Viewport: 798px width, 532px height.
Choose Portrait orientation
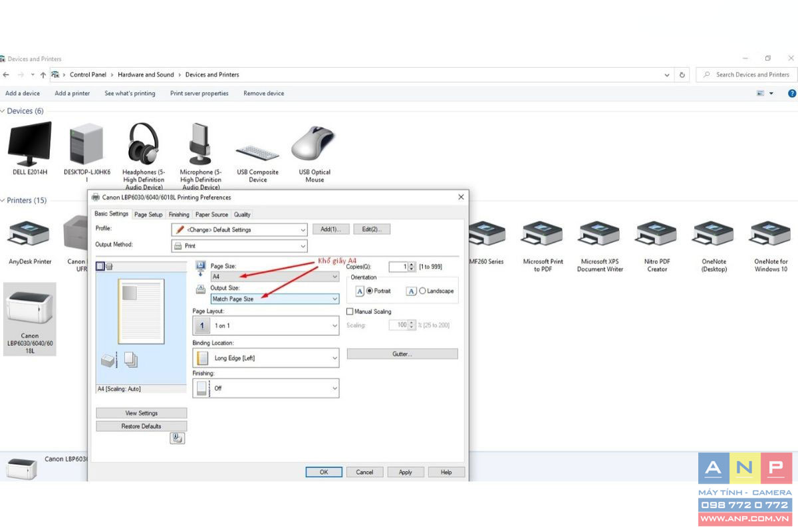click(x=369, y=291)
